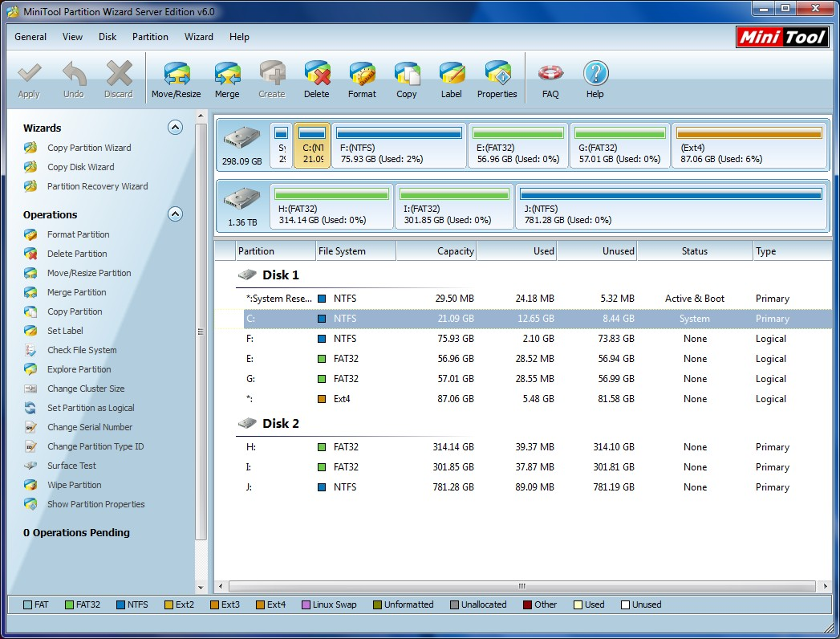Select the Merge toolbar icon
840x639 pixels.
(x=227, y=78)
